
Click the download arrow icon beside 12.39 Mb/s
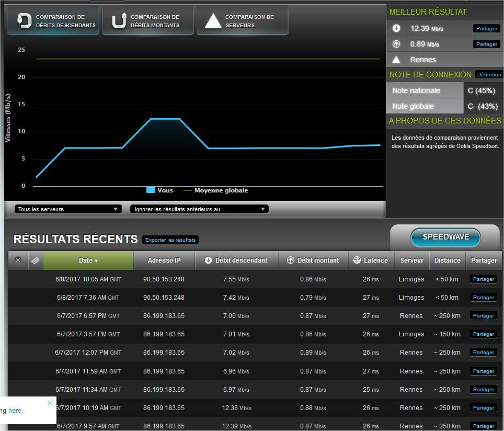click(x=396, y=28)
